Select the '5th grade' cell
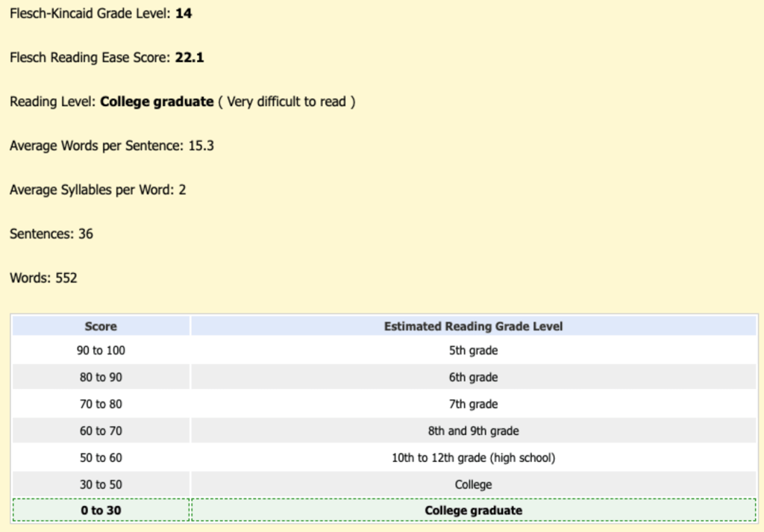This screenshot has height=532, width=764. [474, 350]
